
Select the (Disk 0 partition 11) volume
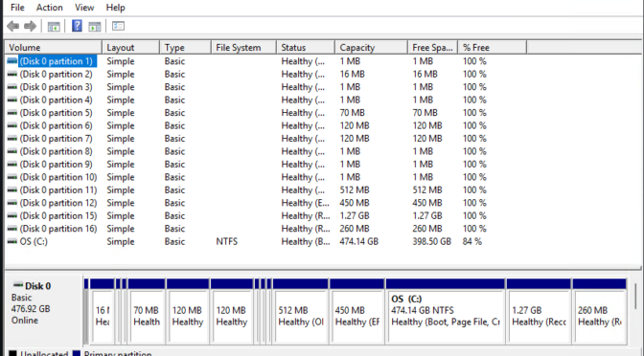tap(58, 190)
